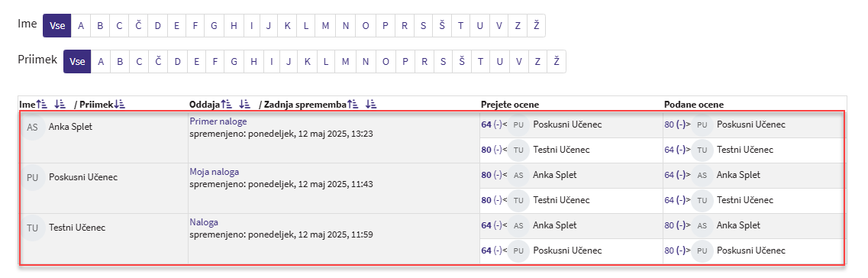Open grade 80 Testni Učenec gave Poskusni Učenec

tap(675, 251)
